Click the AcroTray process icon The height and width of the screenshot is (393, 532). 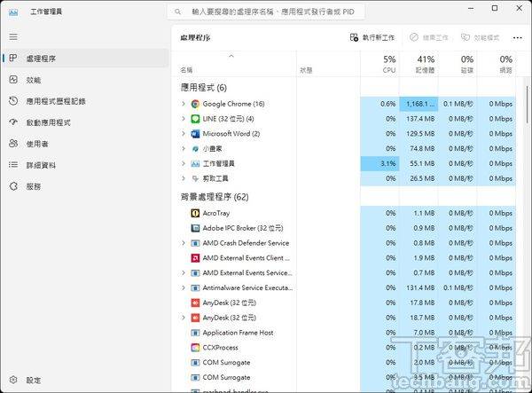195,213
